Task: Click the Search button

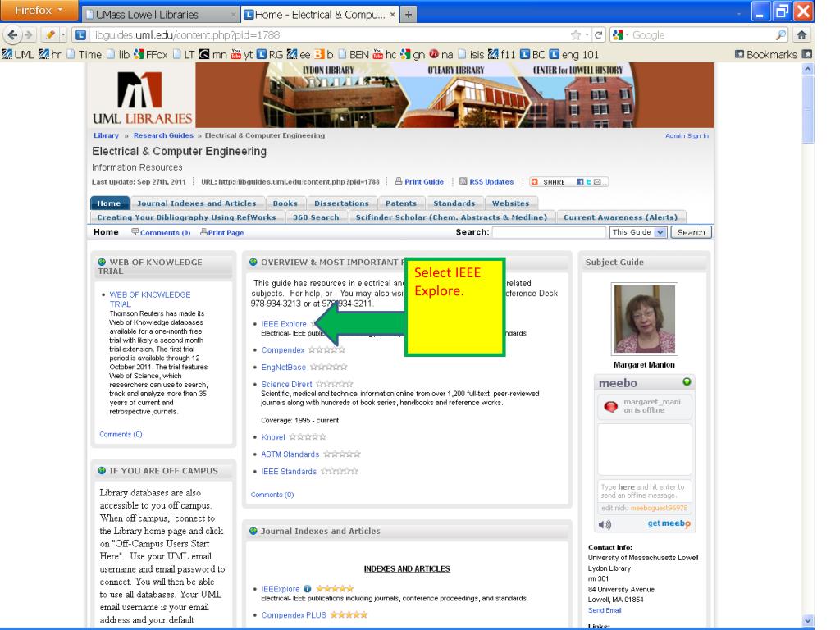Action: 691,232
